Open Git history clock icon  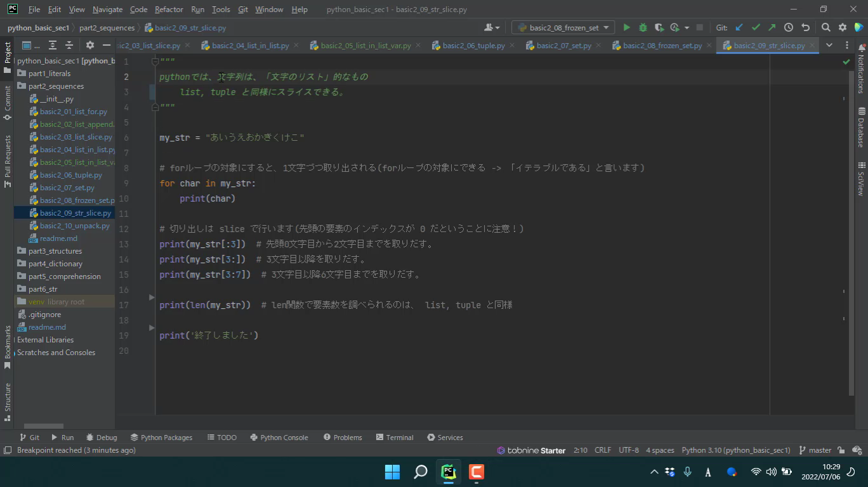788,28
